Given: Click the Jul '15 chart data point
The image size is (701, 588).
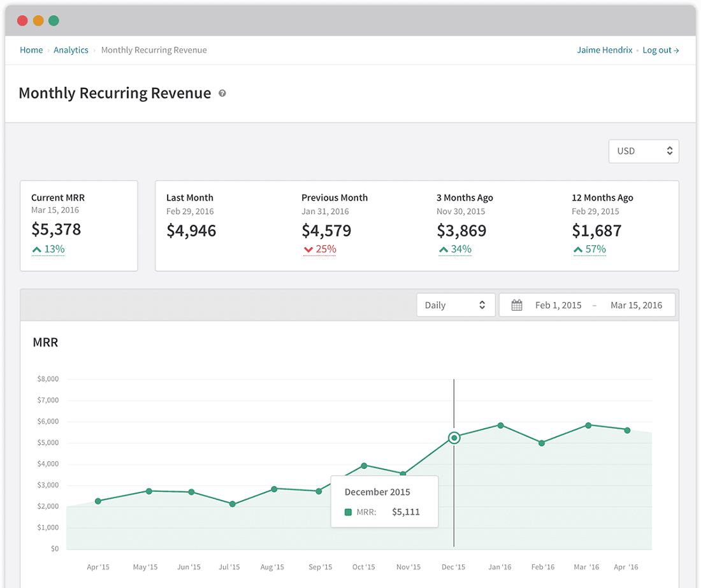Looking at the screenshot, I should coord(233,504).
